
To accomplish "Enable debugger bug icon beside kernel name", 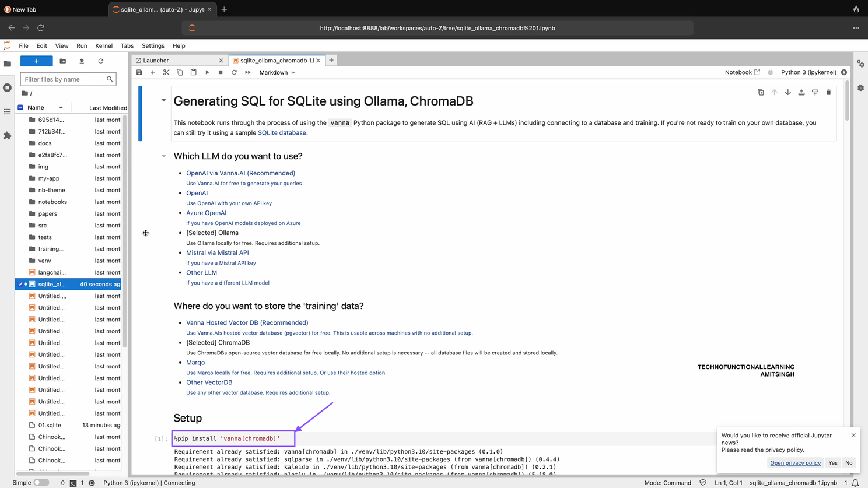I will point(771,72).
